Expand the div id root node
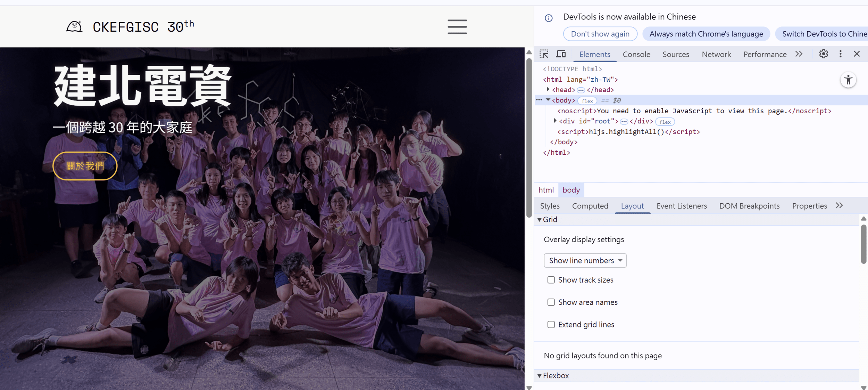 click(x=555, y=121)
